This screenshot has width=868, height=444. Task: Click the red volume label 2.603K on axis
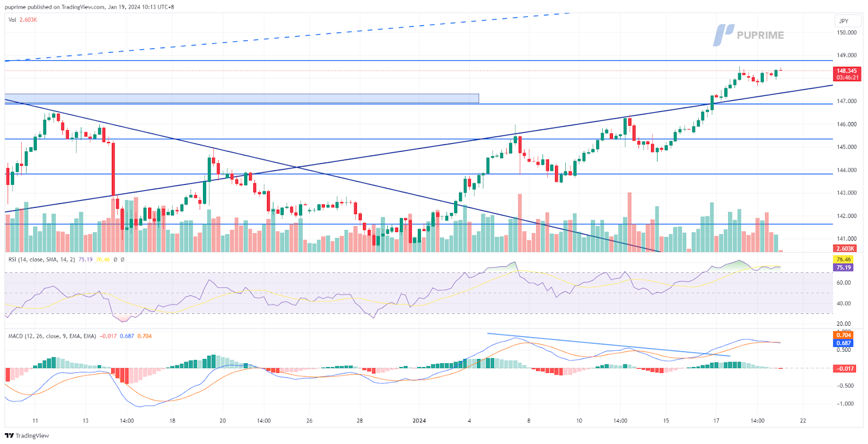point(845,248)
